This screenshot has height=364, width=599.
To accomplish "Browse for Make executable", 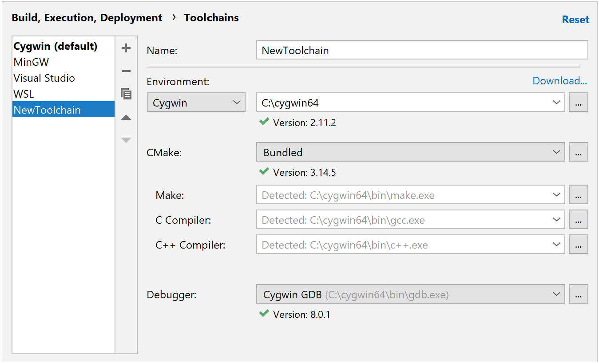I will 579,195.
